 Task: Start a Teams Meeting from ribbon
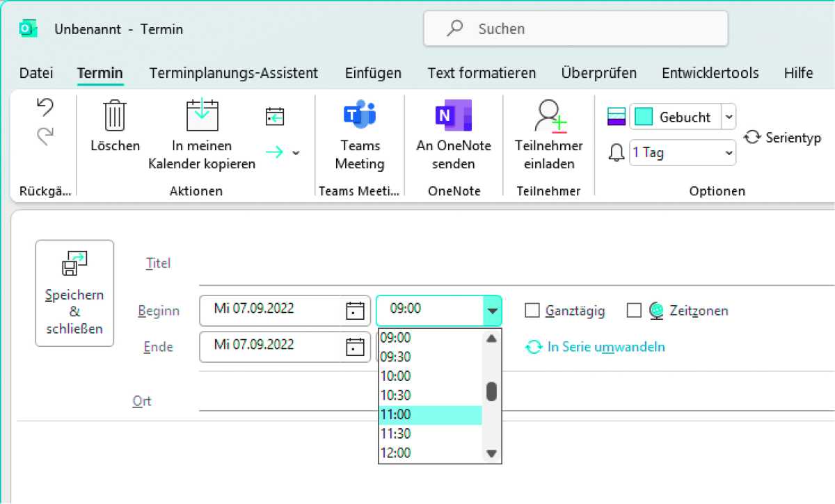360,116
